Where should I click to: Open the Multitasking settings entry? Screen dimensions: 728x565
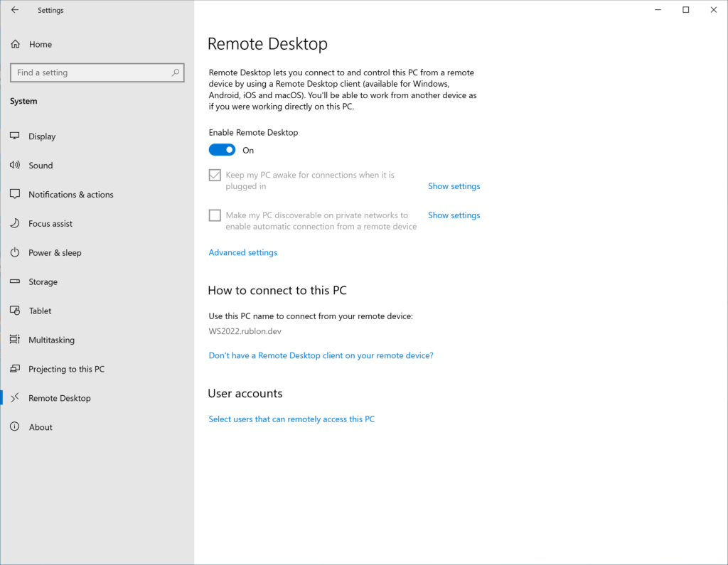[x=50, y=340]
